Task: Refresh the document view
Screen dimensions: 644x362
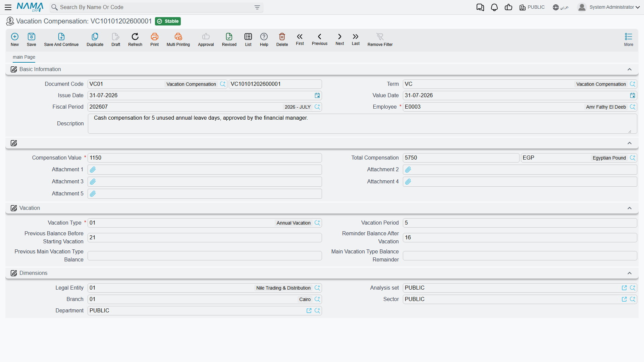Action: point(135,40)
